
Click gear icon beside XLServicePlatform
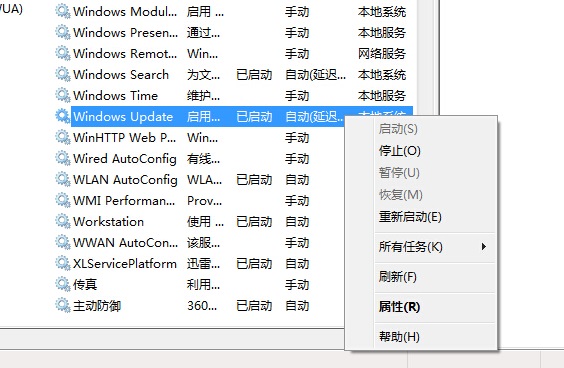pyautogui.click(x=63, y=263)
